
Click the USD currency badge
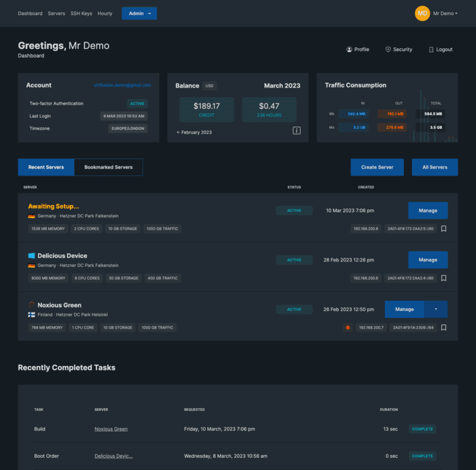pyautogui.click(x=209, y=86)
